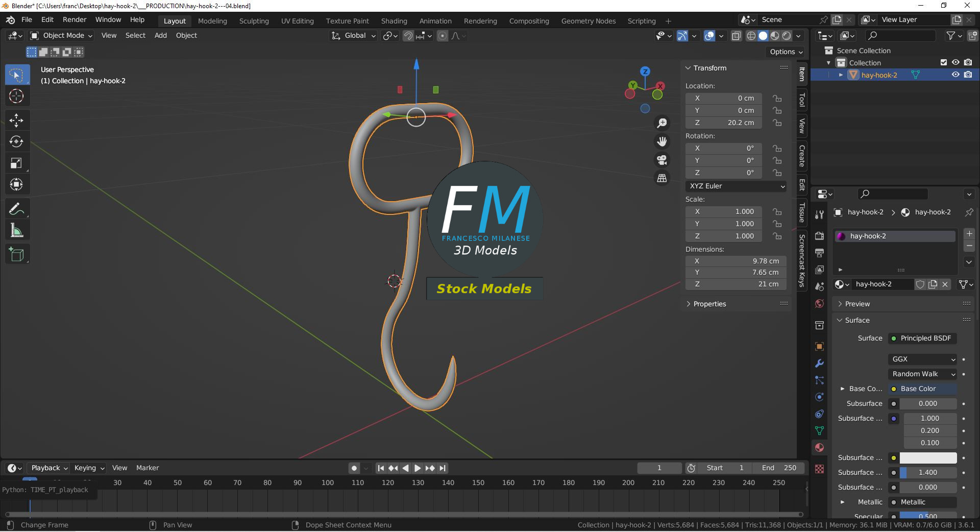
Task: Click the Z axis on navigation gizmo
Action: (x=645, y=71)
